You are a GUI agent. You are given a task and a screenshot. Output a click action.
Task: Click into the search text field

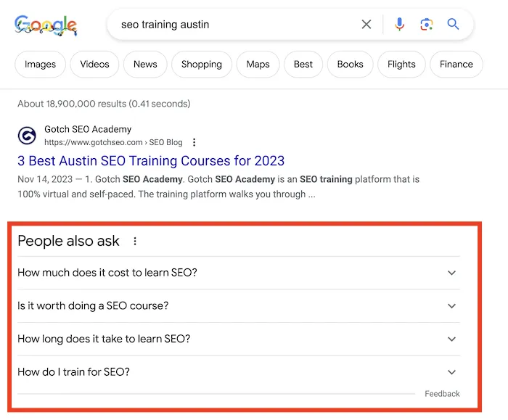(232, 25)
